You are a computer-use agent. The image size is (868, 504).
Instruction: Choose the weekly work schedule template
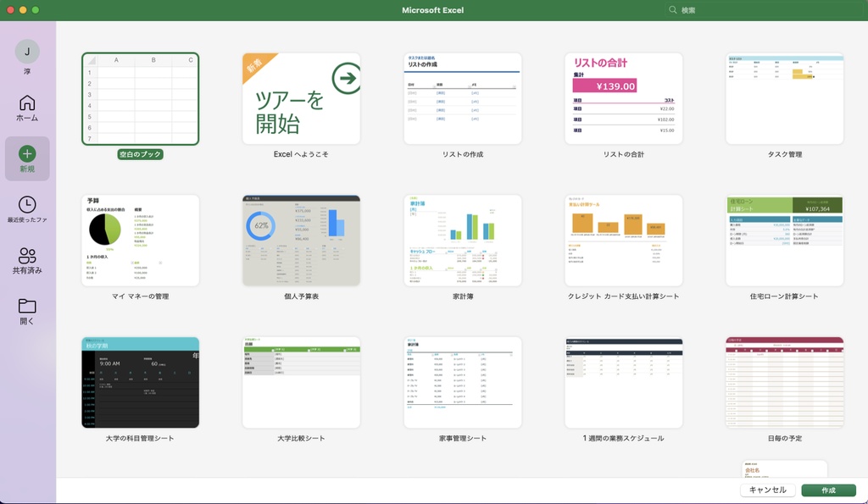point(624,382)
